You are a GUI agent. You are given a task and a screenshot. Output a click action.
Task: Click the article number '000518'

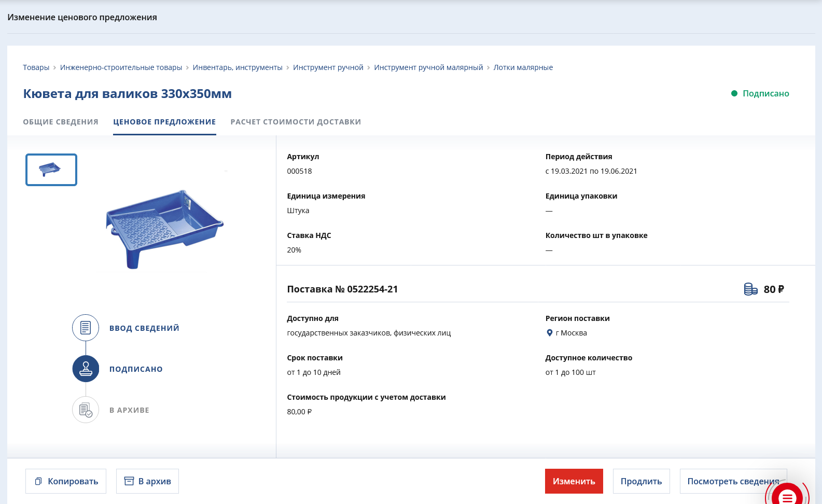point(299,171)
